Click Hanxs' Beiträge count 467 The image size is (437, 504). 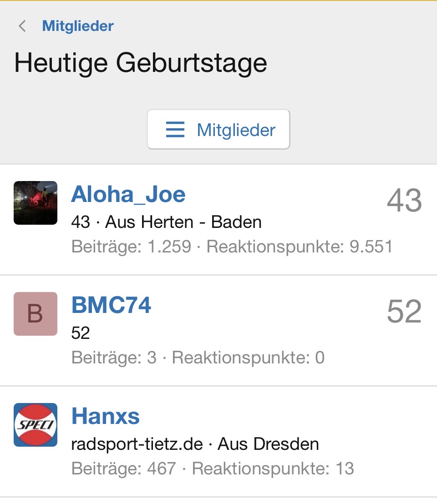coord(162,469)
